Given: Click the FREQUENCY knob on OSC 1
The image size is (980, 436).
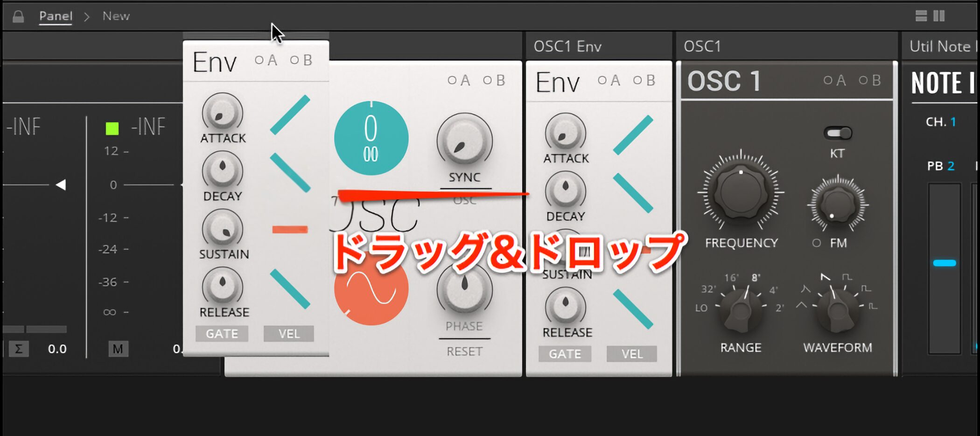Looking at the screenshot, I should (741, 191).
